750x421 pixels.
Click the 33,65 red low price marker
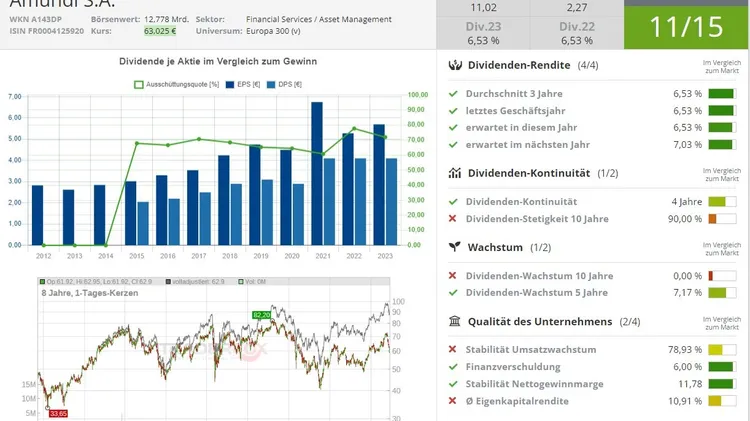pos(58,413)
